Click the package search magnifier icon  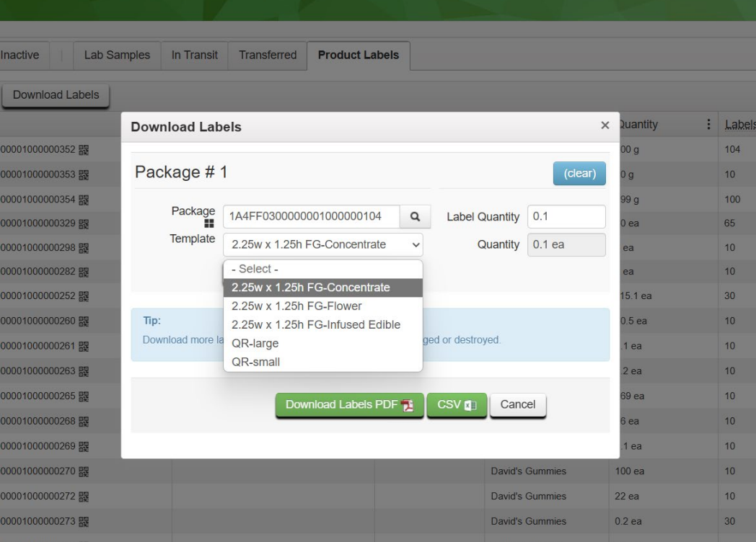click(415, 216)
